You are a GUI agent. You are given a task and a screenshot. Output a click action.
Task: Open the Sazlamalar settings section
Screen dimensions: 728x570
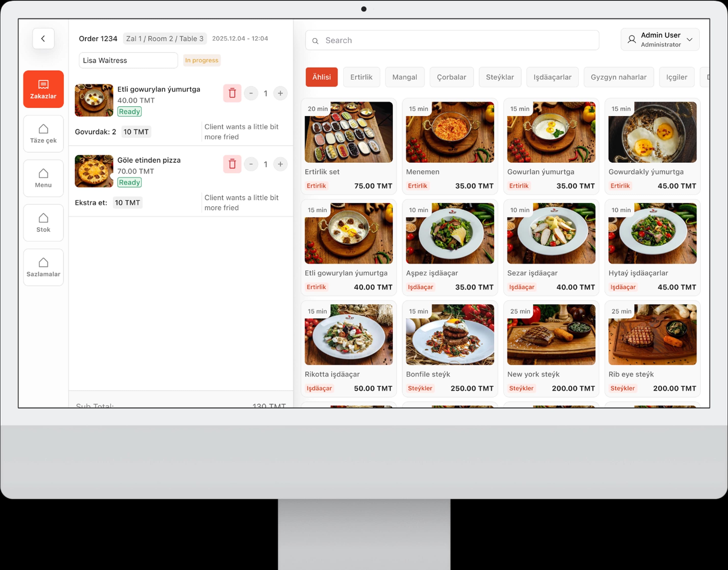43,267
